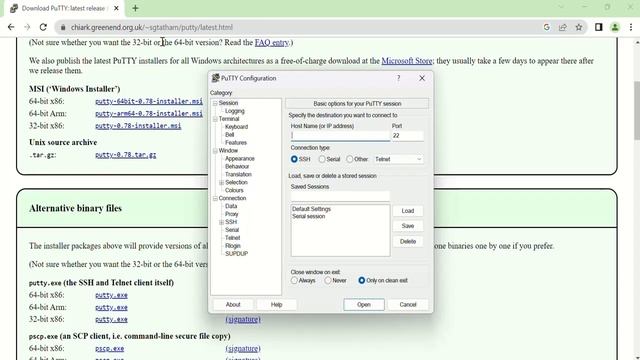Click the Port field showing 22
640x360 pixels.
click(x=407, y=136)
